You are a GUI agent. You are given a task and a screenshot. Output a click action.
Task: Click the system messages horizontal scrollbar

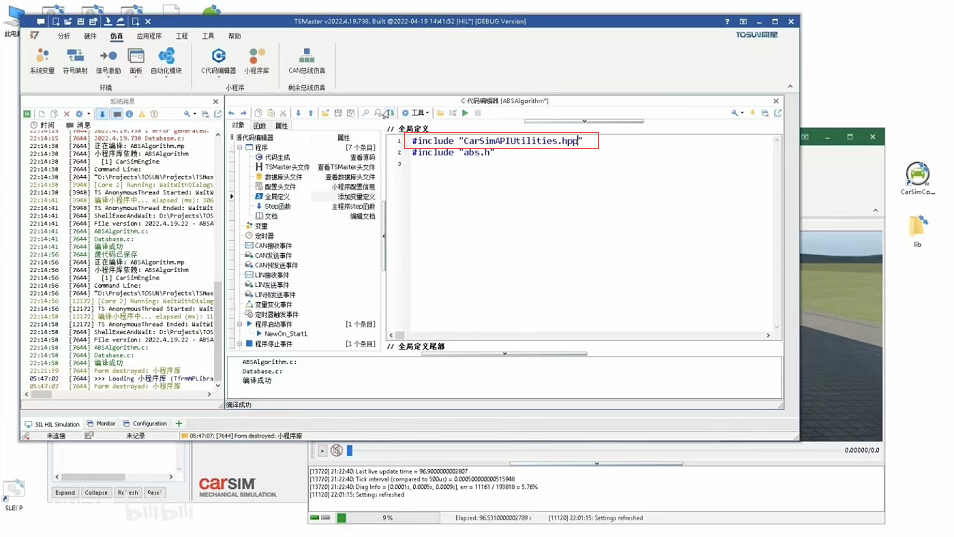pos(120,394)
